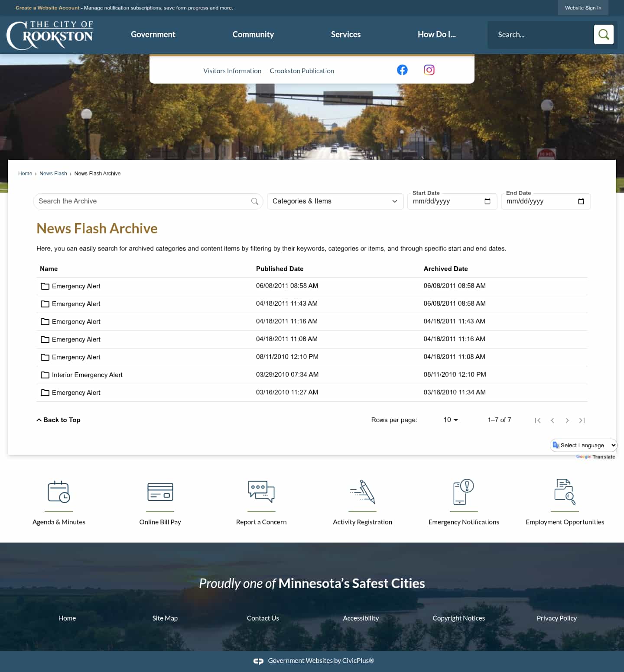Click Create a Website Account link
624x672 pixels.
click(48, 8)
